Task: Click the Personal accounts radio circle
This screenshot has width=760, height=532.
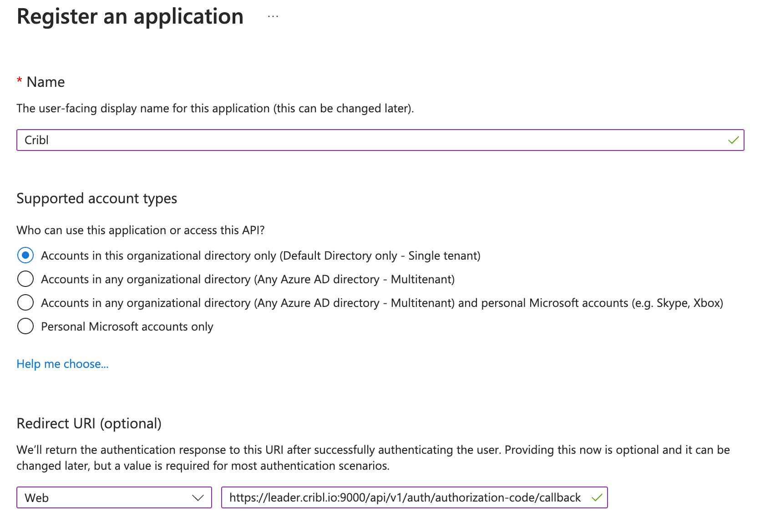Action: pyautogui.click(x=25, y=326)
